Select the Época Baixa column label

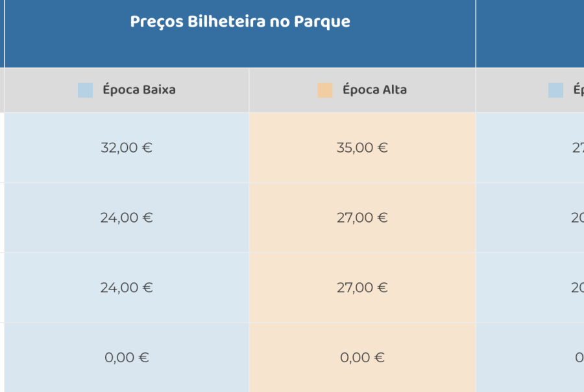tap(139, 90)
